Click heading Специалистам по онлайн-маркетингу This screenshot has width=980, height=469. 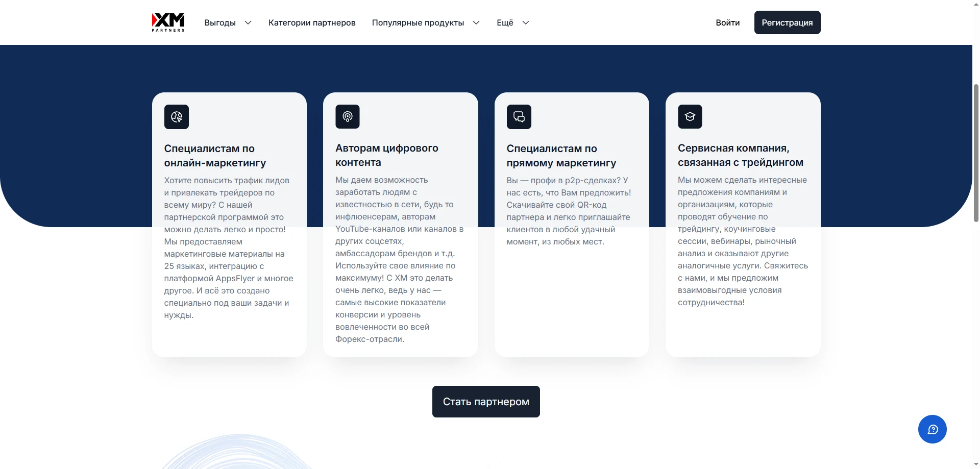[215, 156]
